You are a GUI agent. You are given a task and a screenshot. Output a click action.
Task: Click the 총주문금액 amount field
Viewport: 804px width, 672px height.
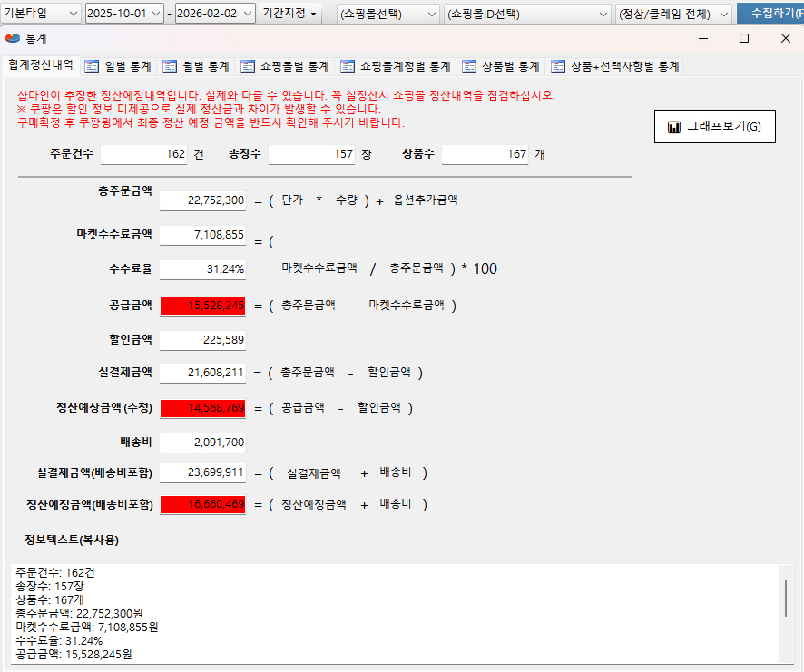point(202,200)
